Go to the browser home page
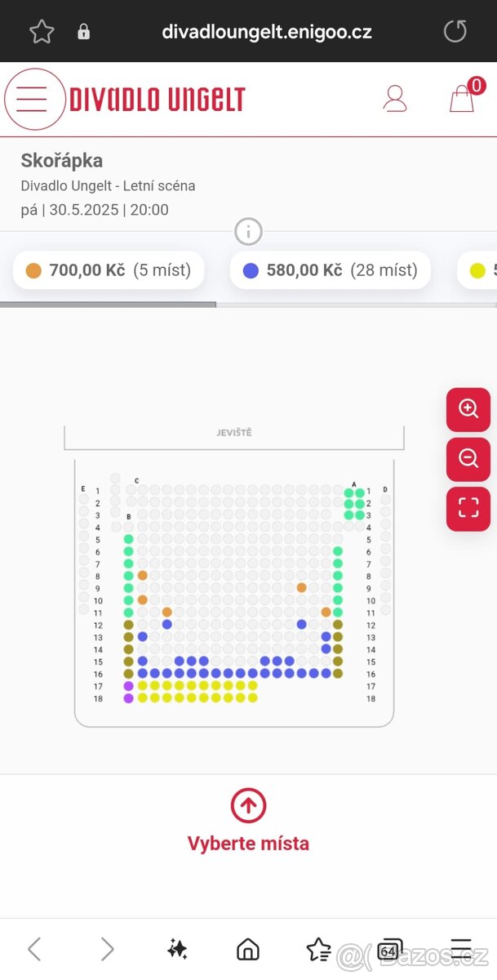Viewport: 497px width, 980px height. click(x=247, y=949)
